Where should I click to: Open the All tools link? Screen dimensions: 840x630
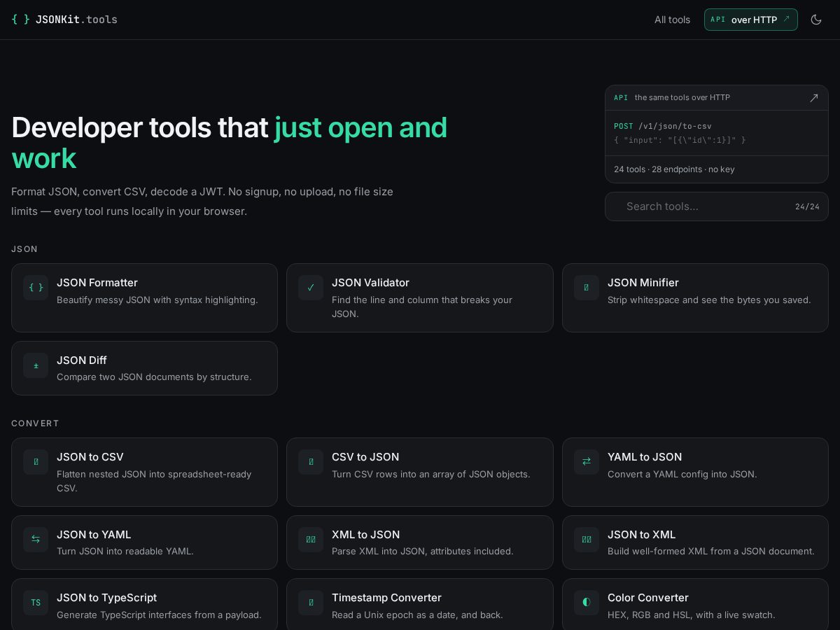coord(672,20)
